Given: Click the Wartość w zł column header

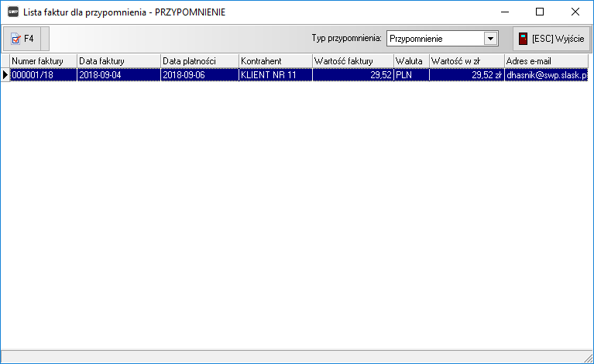Looking at the screenshot, I should pos(466,61).
